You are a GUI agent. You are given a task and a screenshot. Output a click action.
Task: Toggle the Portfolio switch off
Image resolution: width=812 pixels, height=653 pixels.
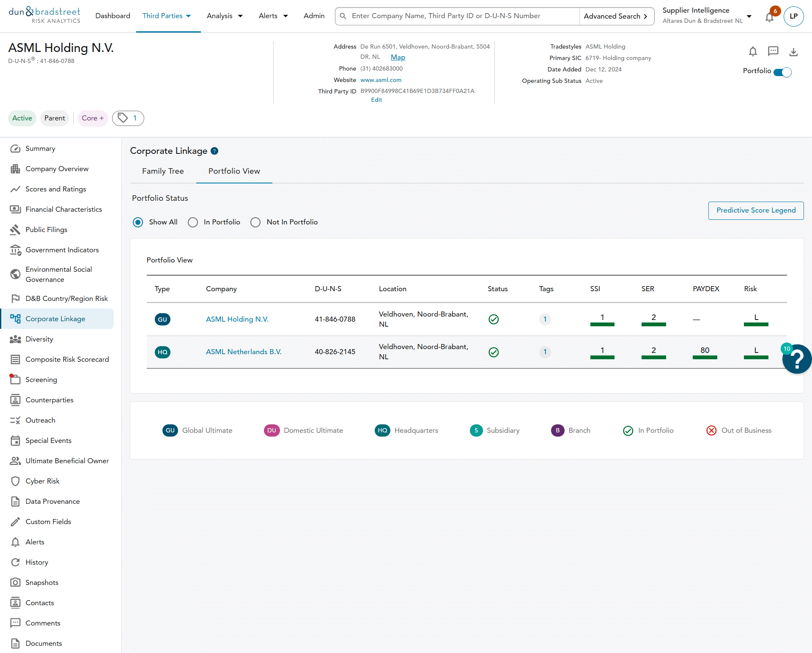782,72
